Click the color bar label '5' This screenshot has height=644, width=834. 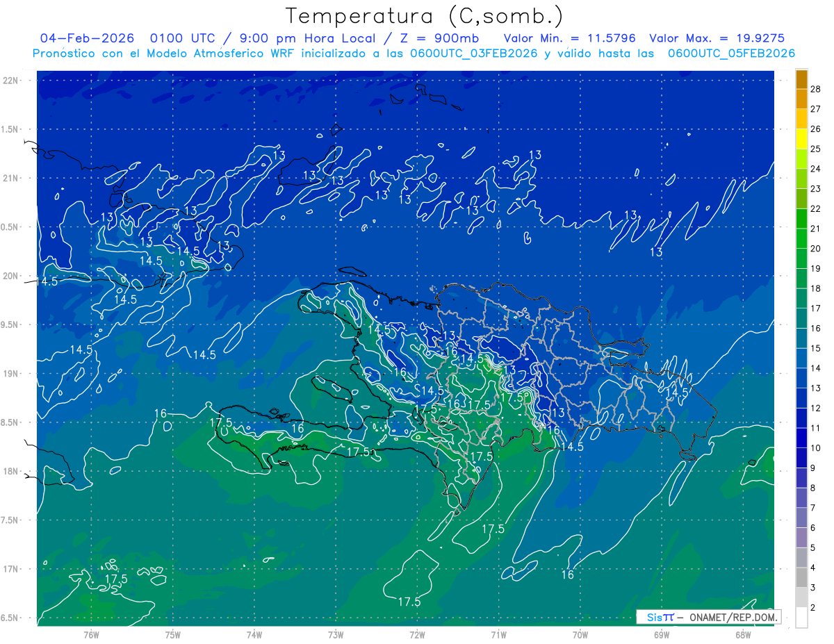(x=813, y=548)
